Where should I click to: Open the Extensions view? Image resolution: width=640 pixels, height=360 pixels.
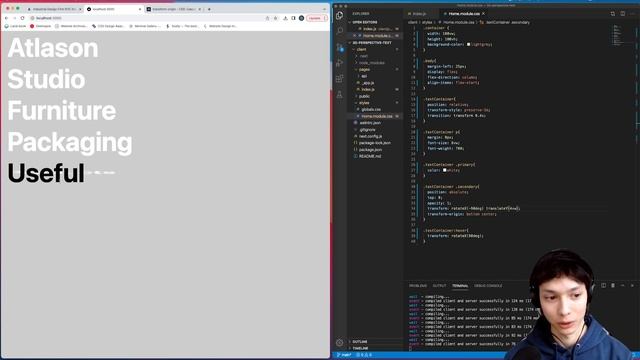pos(340,78)
